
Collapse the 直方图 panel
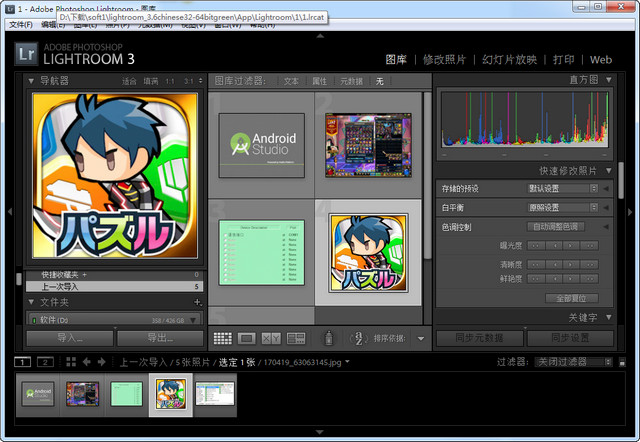609,80
